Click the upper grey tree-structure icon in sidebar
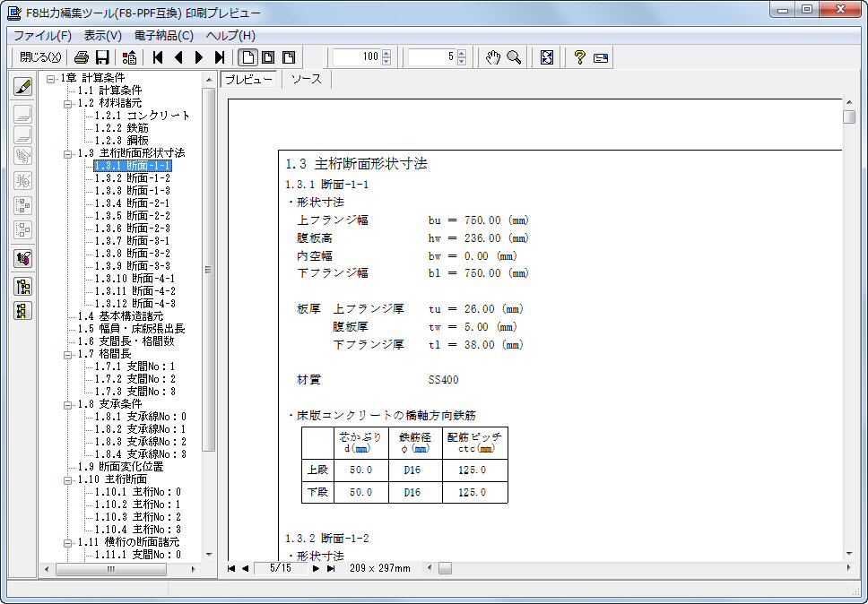 pos(23,206)
